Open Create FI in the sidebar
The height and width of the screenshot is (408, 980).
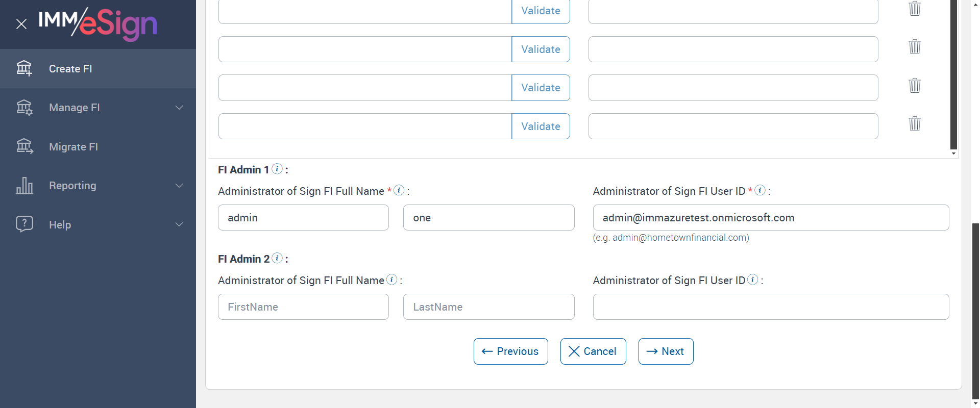click(x=70, y=69)
